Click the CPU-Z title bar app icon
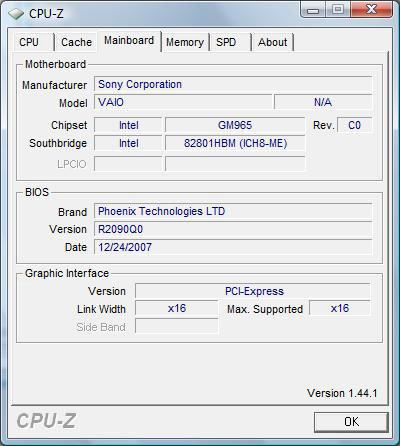 click(x=16, y=14)
